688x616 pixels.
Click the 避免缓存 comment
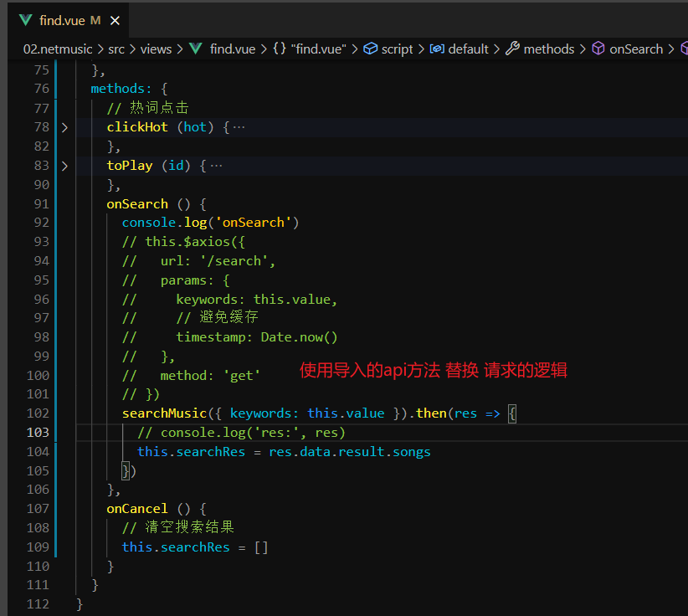[217, 318]
